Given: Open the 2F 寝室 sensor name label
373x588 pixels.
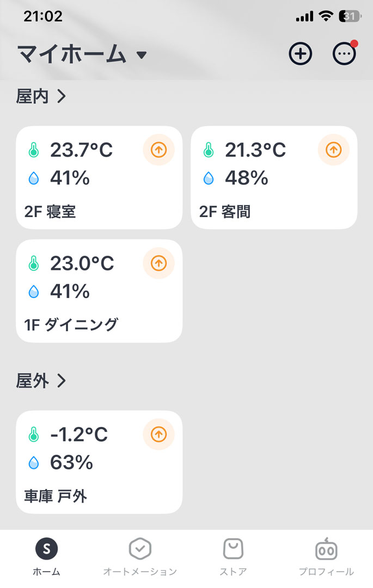Looking at the screenshot, I should pyautogui.click(x=50, y=212).
